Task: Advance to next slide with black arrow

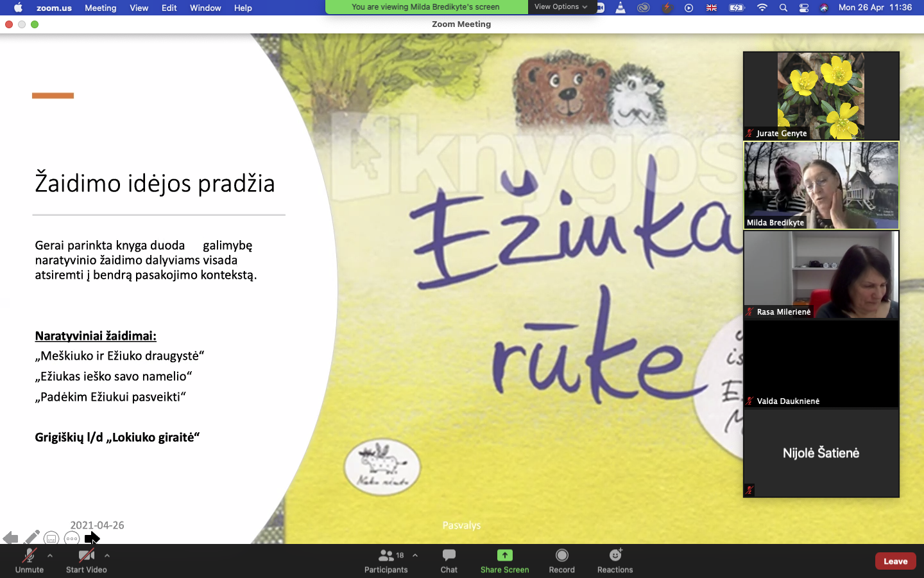Action: coord(92,538)
